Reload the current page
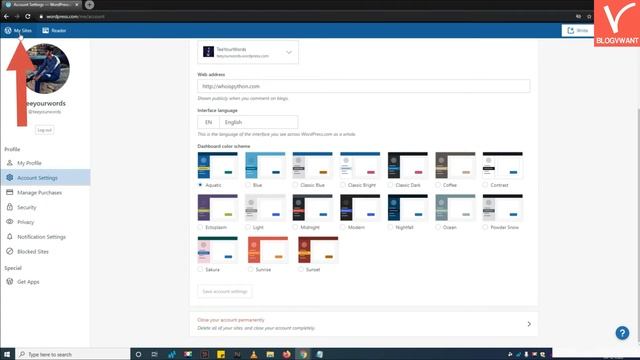Viewport: 640px width, 360px height. point(28,16)
